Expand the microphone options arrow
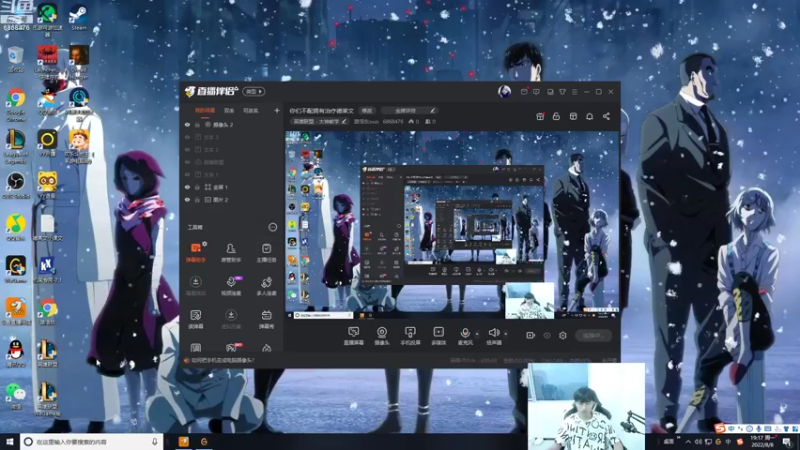800x450 pixels. tap(477, 334)
